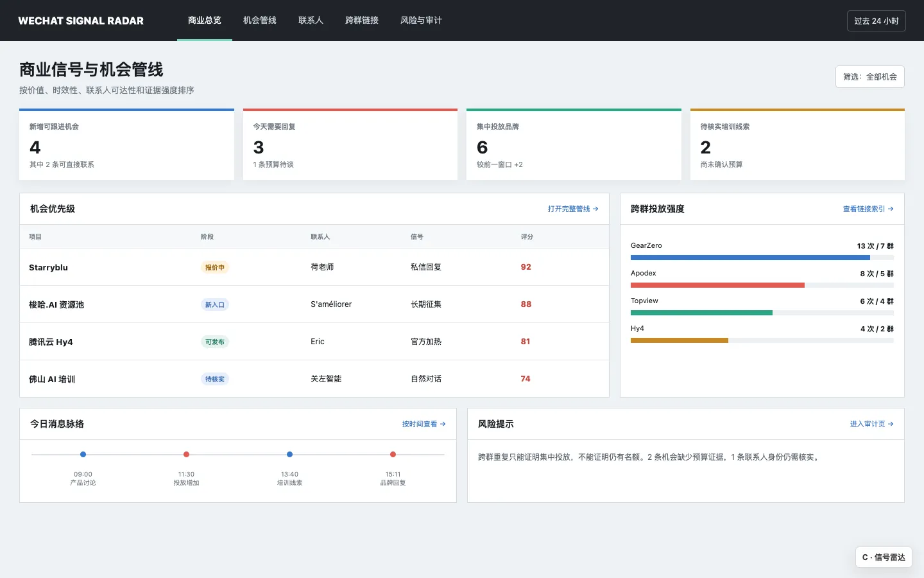This screenshot has height=578, width=924.
Task: Click the C · 信号雷达 badge
Action: pyautogui.click(x=884, y=557)
